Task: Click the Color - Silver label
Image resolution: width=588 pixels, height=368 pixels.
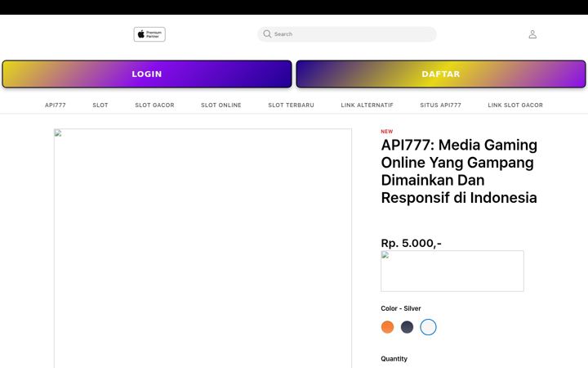Action: [400, 308]
